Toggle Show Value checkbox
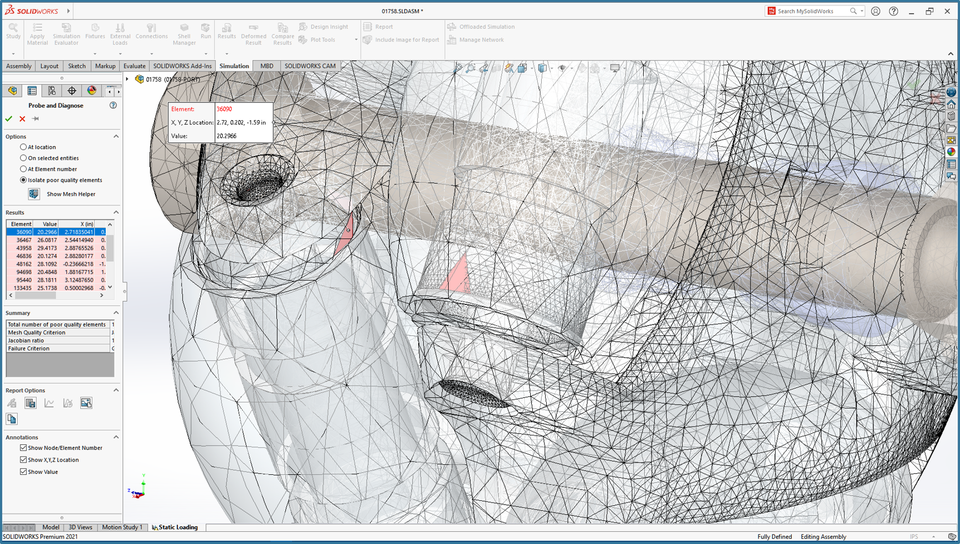The width and height of the screenshot is (960, 544). pyautogui.click(x=23, y=472)
